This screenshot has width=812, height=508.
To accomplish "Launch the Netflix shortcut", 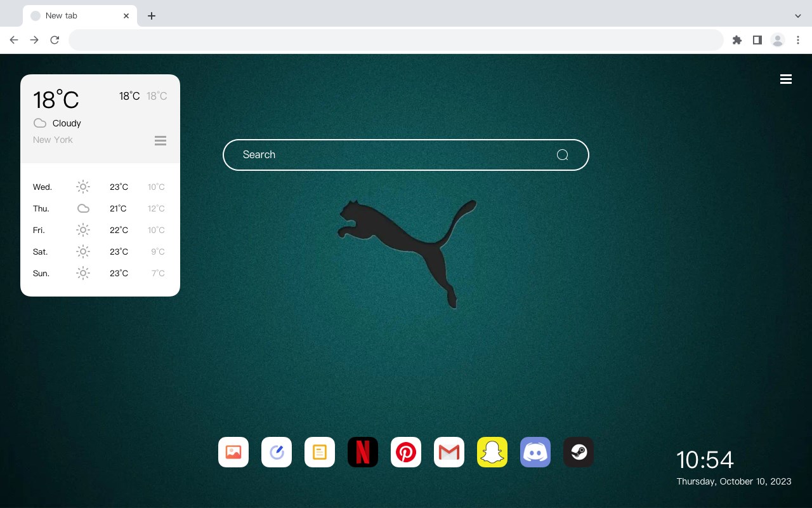I will 363,452.
